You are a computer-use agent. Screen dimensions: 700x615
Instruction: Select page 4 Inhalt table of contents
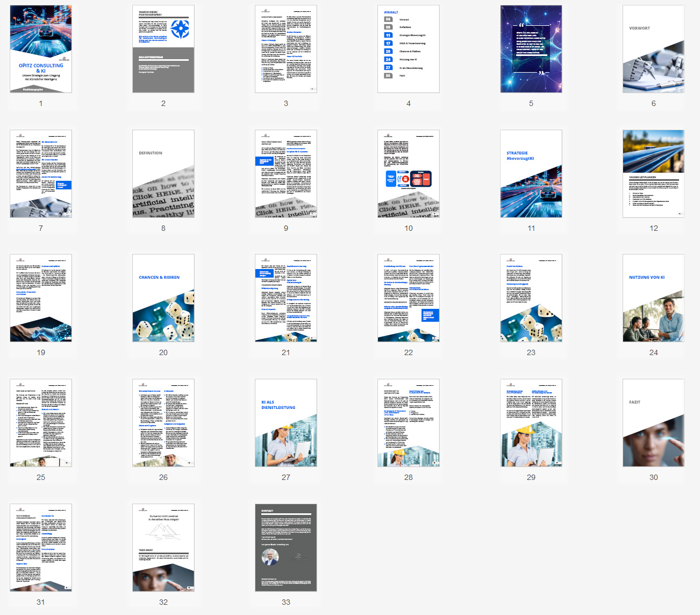coord(409,49)
